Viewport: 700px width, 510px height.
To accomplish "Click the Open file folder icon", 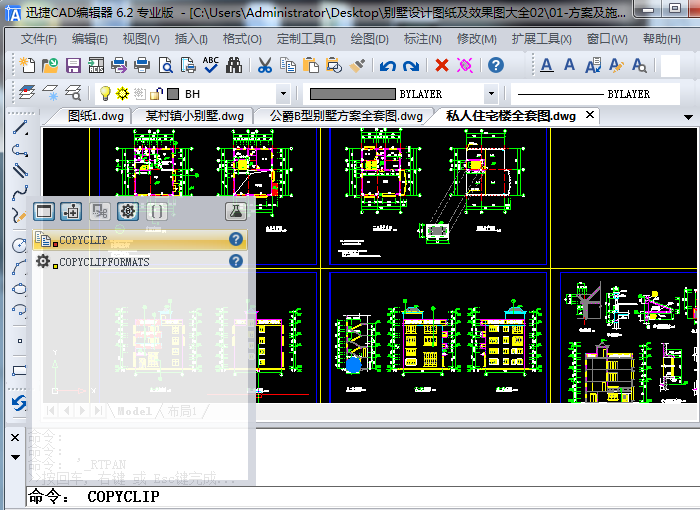I will pyautogui.click(x=50, y=65).
